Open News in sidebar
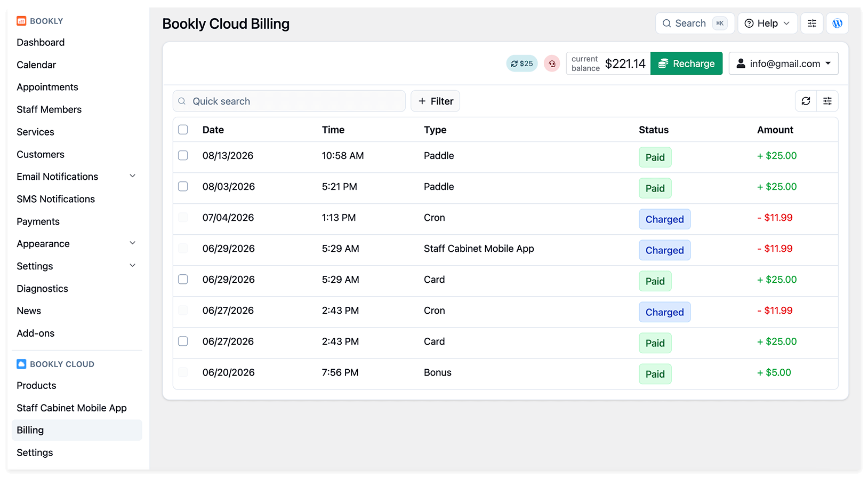Viewport: 868px width, 477px height. coord(29,311)
